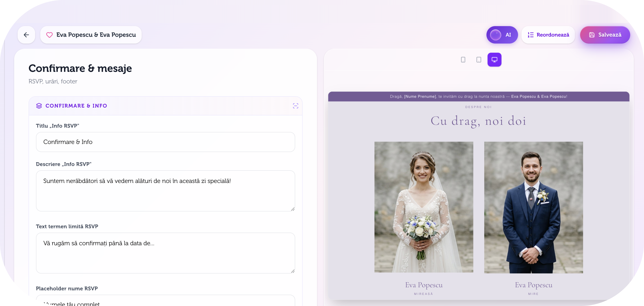Open the Eva Popescu & Eva Popescu title
Image resolution: width=644 pixels, height=306 pixels.
click(x=91, y=35)
